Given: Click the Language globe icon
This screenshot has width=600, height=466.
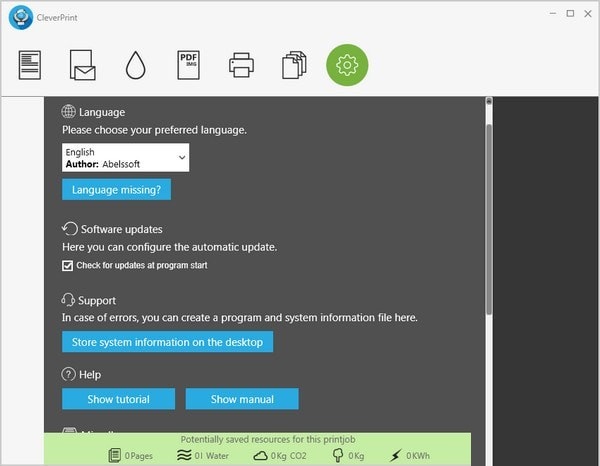Looking at the screenshot, I should [68, 112].
